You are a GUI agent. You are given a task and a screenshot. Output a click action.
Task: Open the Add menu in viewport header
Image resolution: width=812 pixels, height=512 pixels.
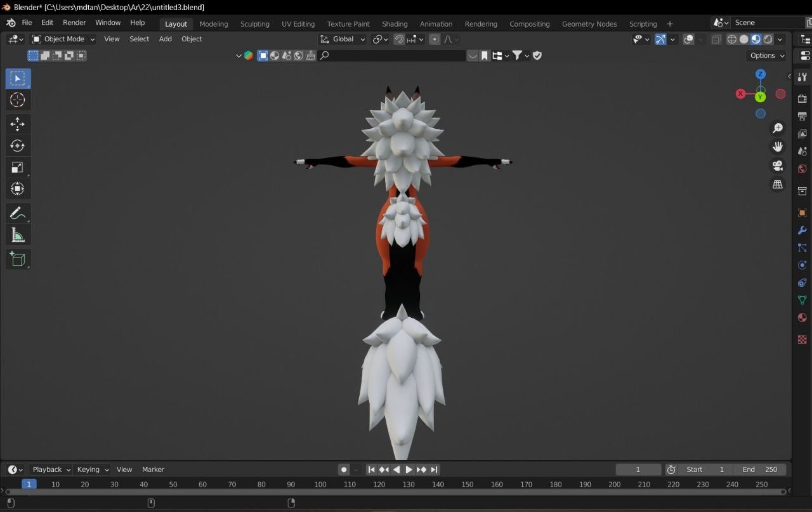(166, 39)
